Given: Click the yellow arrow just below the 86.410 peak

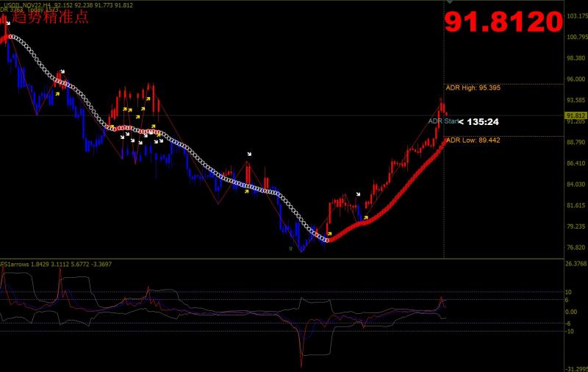Looking at the screenshot, I should [x=246, y=193].
